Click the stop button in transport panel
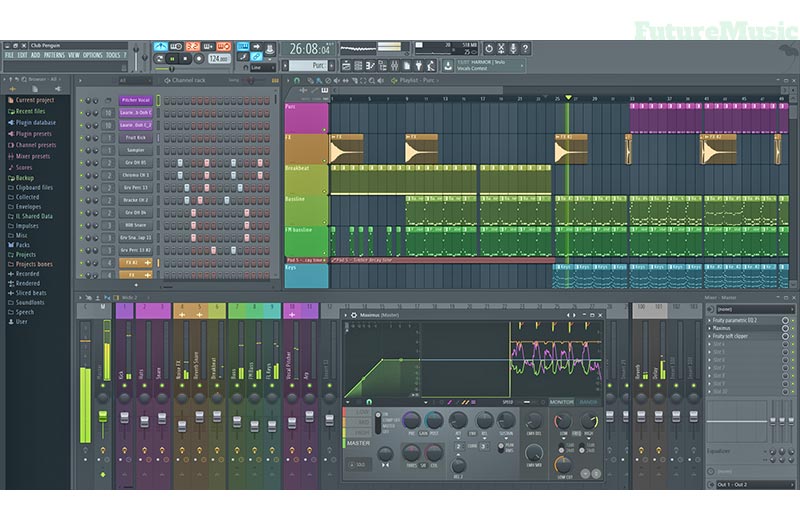 click(185, 59)
